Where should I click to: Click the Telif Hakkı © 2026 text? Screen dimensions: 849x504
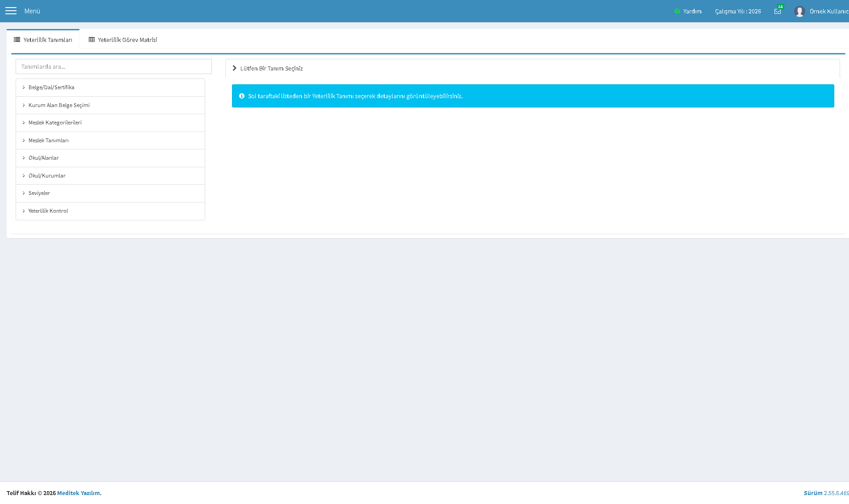[31, 493]
